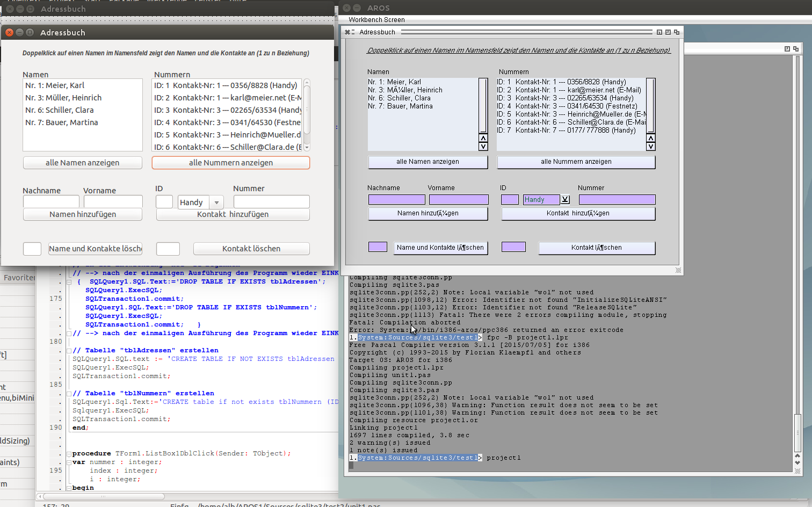
Task: Open the Handy dropdown in the AROS Adressbuch
Action: (x=564, y=199)
